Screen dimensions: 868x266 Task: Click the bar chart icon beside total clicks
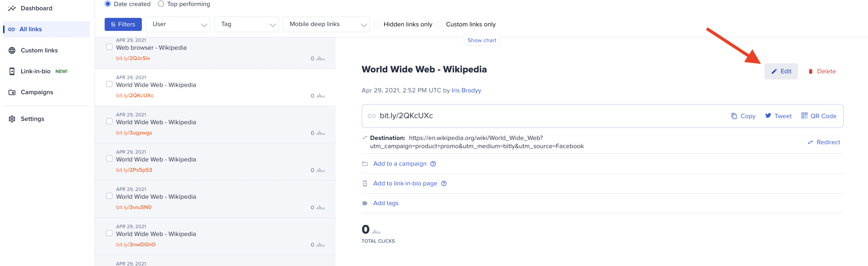376,231
